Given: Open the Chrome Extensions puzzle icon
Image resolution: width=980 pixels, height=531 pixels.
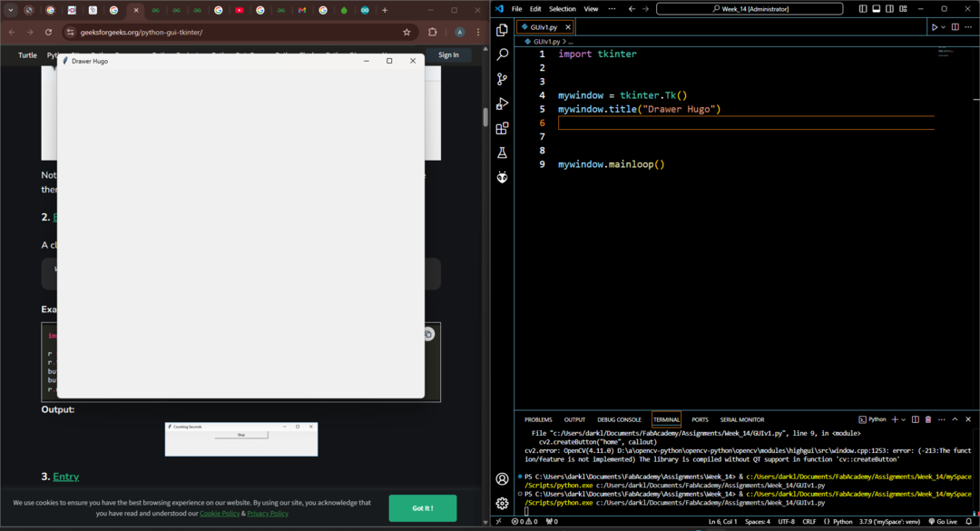Looking at the screenshot, I should (x=433, y=32).
